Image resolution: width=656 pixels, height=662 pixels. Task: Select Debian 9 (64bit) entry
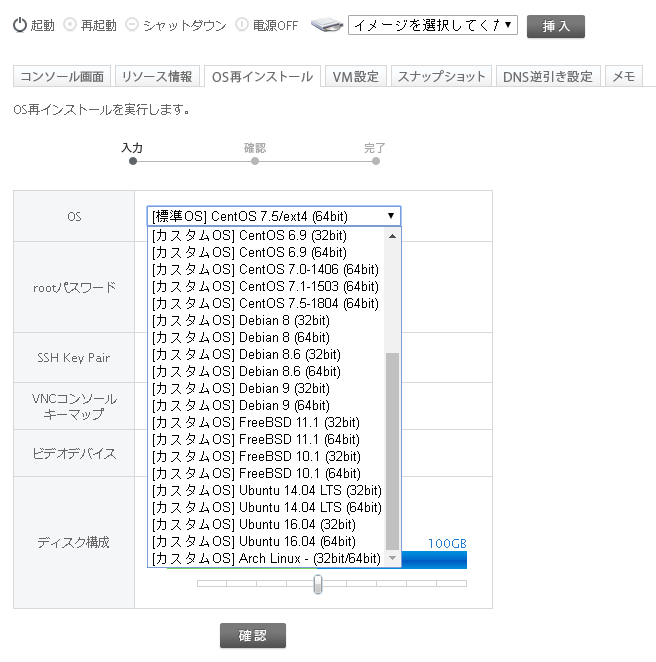coord(266,405)
